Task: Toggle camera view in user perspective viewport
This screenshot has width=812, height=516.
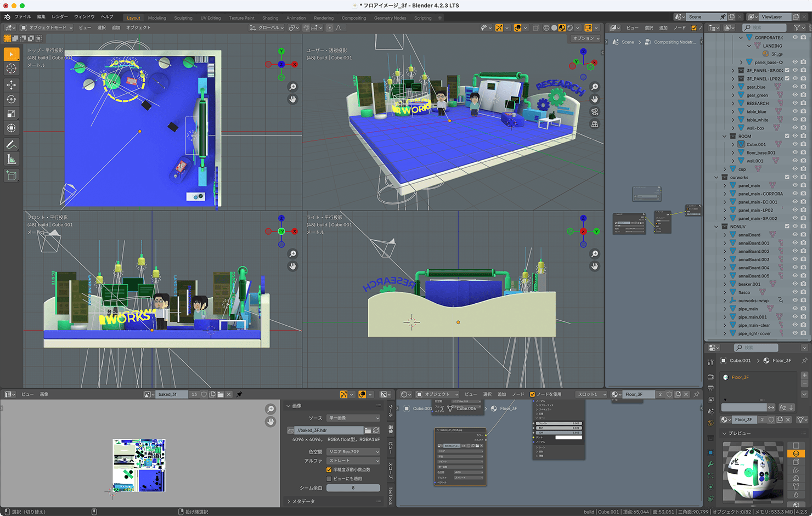Action: (595, 112)
